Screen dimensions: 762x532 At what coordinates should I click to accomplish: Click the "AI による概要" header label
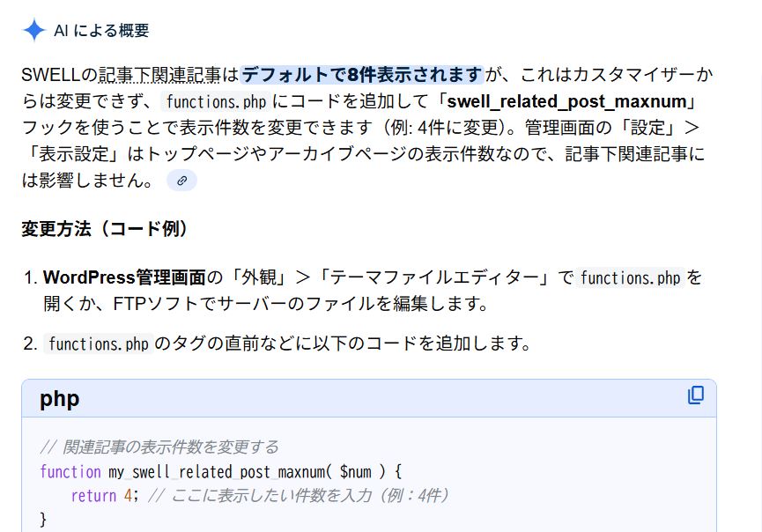101,30
